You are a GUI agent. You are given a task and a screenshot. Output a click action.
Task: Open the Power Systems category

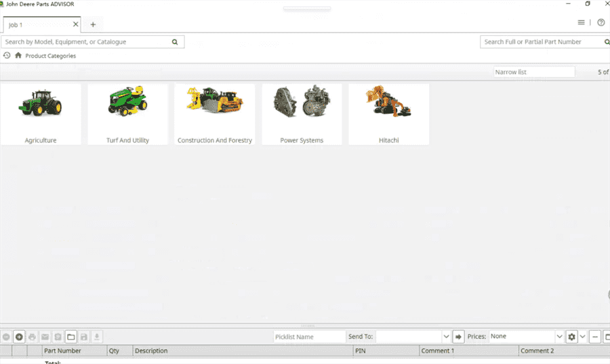[x=302, y=115]
